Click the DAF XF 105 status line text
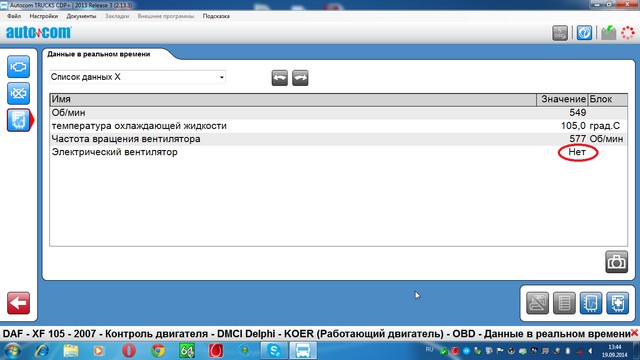 316,333
